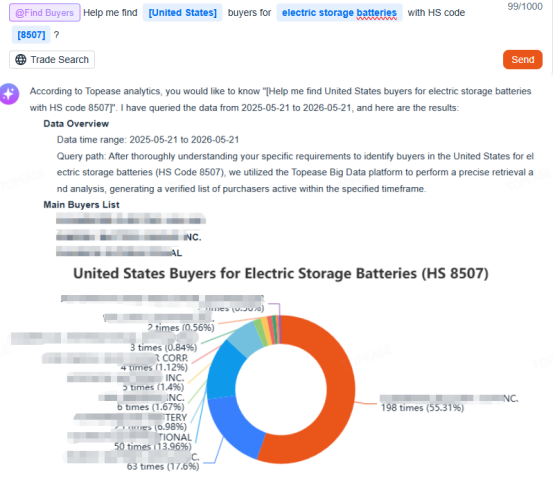Open the Trade Search button
The height and width of the screenshot is (483, 553).
[52, 60]
